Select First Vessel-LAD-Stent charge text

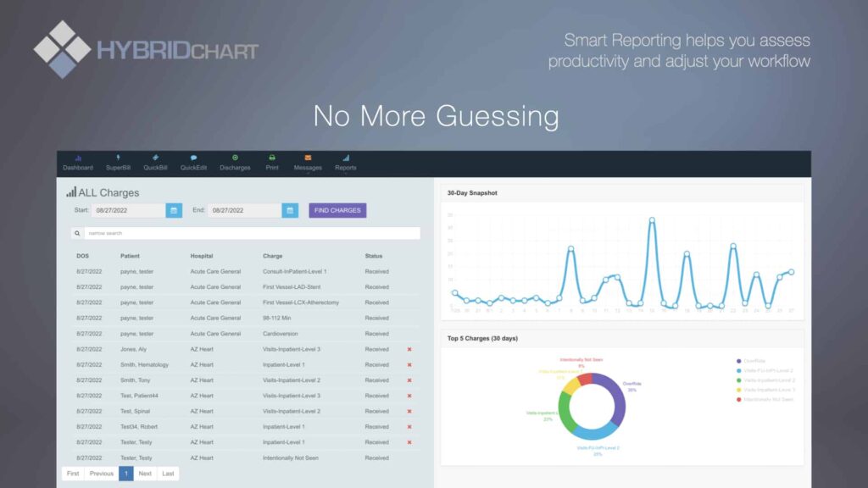pyautogui.click(x=292, y=287)
